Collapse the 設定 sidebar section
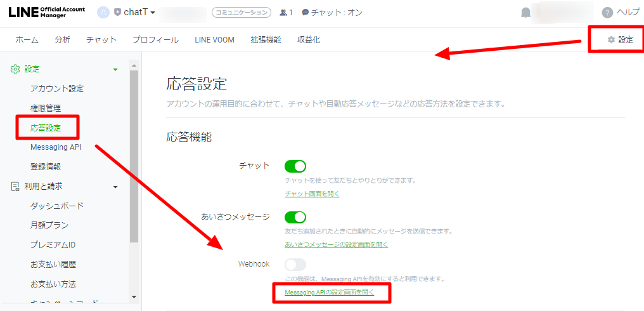Screen dimensions: 644x311 115,69
